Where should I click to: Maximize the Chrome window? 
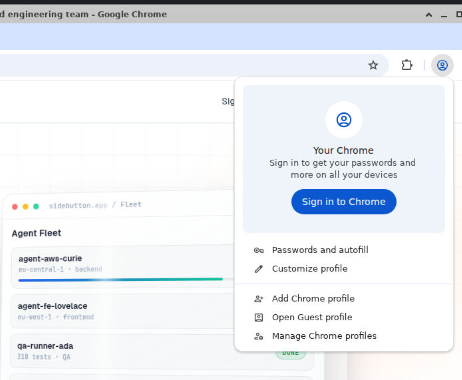click(459, 15)
